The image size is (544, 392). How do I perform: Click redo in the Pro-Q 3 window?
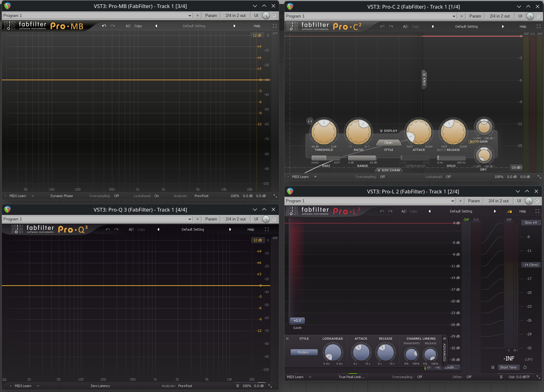tap(116, 229)
